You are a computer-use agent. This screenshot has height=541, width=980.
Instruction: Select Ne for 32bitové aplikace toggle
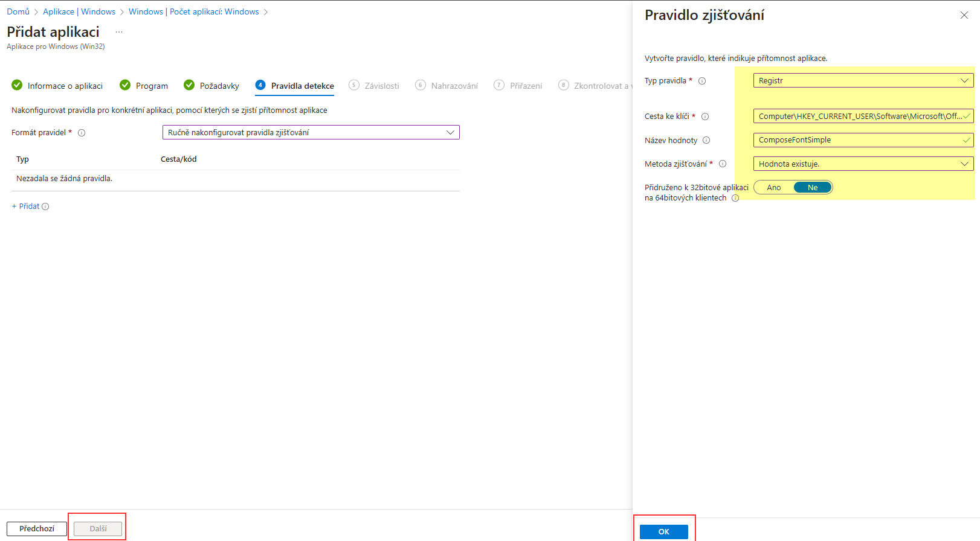tap(813, 188)
